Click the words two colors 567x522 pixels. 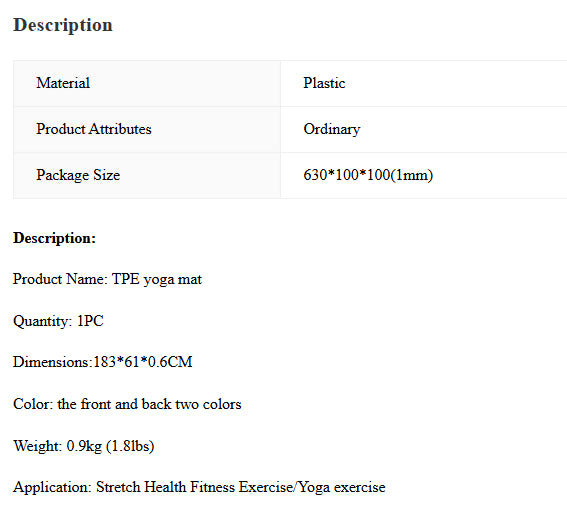(208, 404)
